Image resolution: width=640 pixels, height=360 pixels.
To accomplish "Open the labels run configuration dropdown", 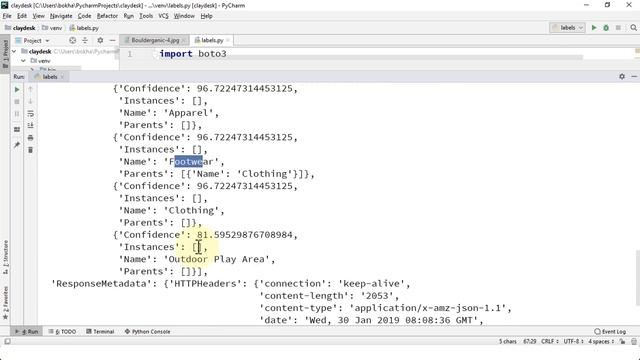I will [x=568, y=28].
